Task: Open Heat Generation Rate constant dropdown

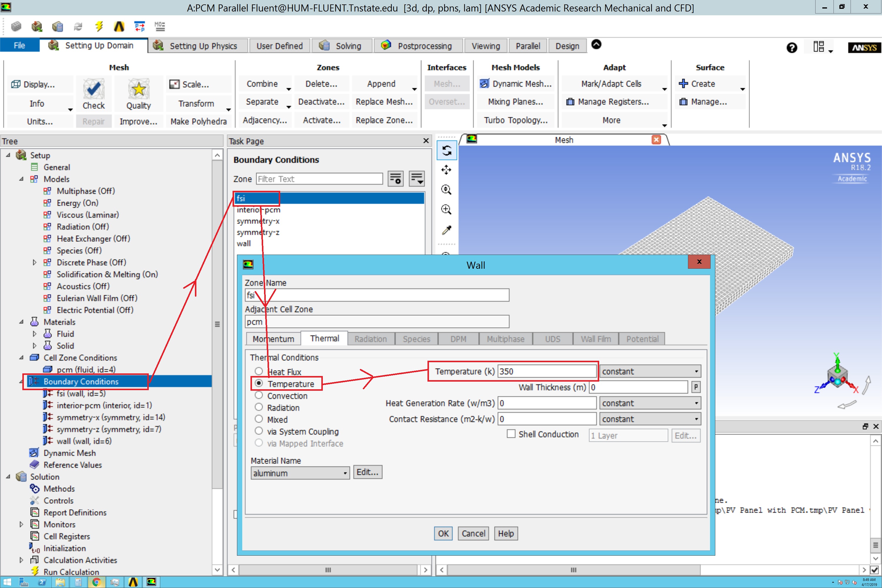Action: (x=650, y=403)
